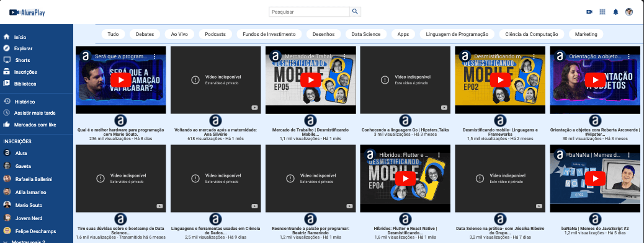Click Atila Iamarino channel avatar
Screen dimensions: 644x243
pyautogui.click(x=7, y=192)
